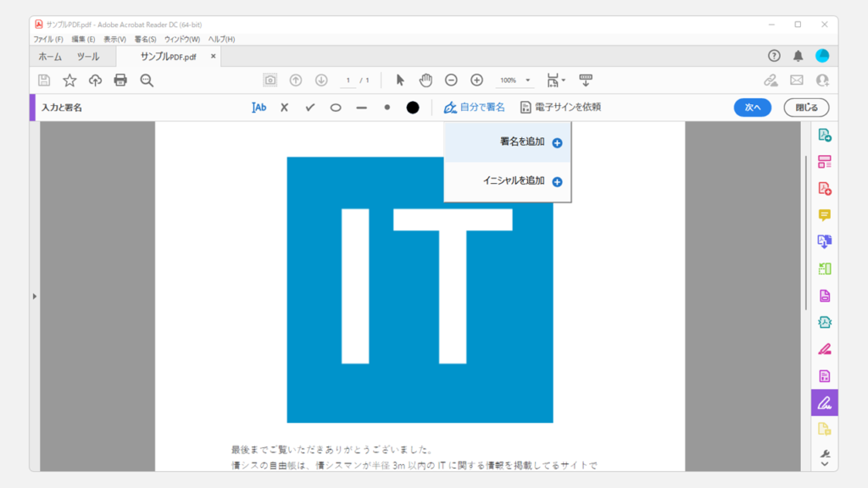Click the 次へ button

(x=753, y=108)
